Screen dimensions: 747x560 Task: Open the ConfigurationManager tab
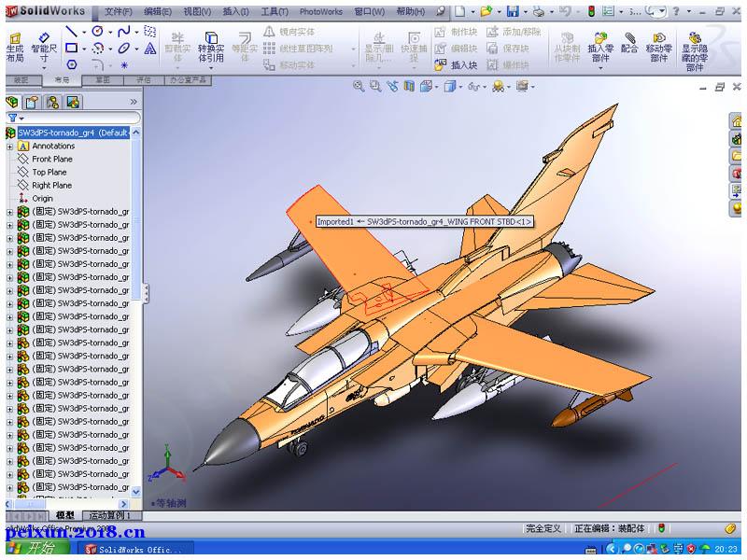(52, 102)
